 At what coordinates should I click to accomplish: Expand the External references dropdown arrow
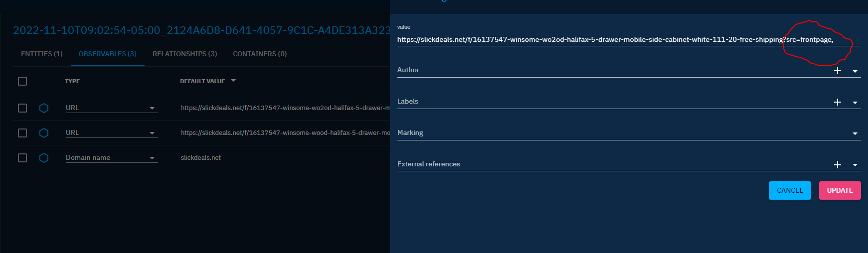pos(855,165)
